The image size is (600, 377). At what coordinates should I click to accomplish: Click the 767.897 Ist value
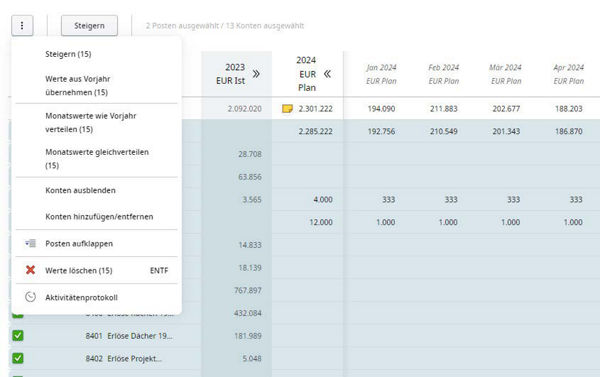[248, 290]
